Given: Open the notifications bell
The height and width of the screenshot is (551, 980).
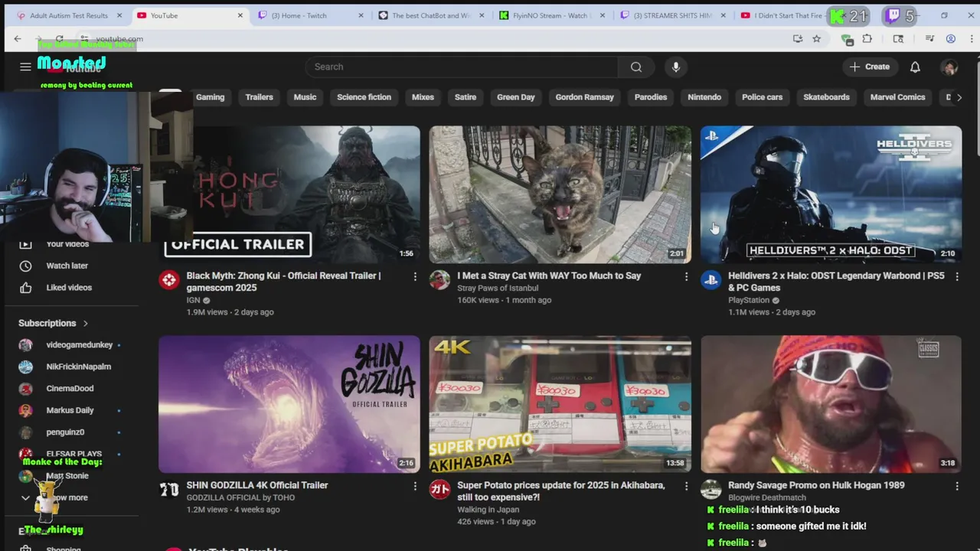Looking at the screenshot, I should 915,67.
